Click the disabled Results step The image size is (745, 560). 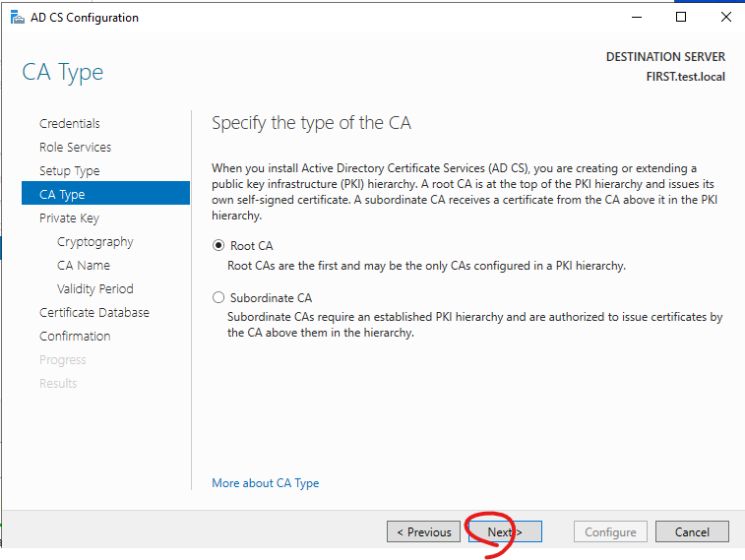tap(58, 383)
